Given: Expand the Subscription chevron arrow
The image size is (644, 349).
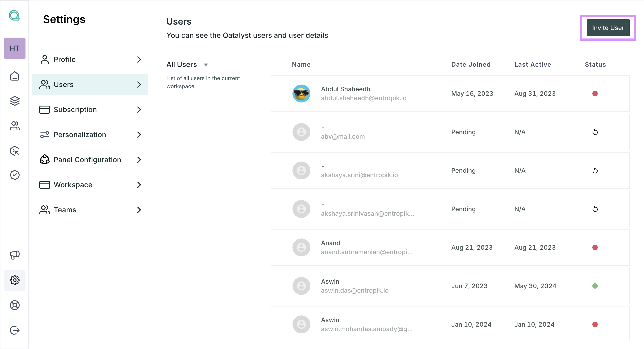Looking at the screenshot, I should [139, 110].
